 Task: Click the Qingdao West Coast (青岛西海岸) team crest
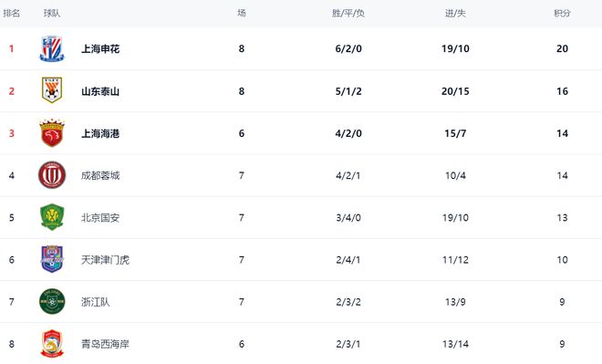pos(52,344)
